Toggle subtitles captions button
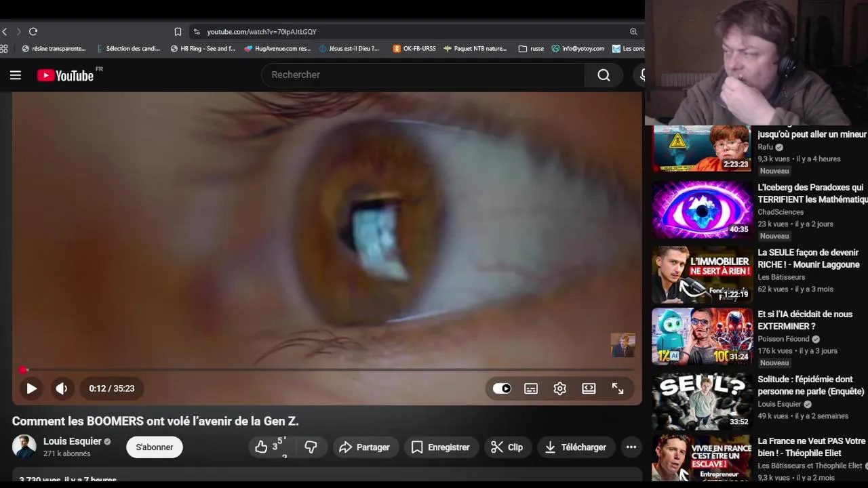The width and height of the screenshot is (868, 488). (531, 388)
